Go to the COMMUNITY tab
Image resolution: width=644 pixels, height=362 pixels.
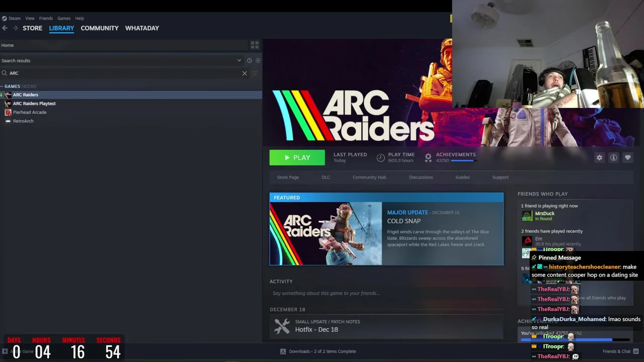100,28
